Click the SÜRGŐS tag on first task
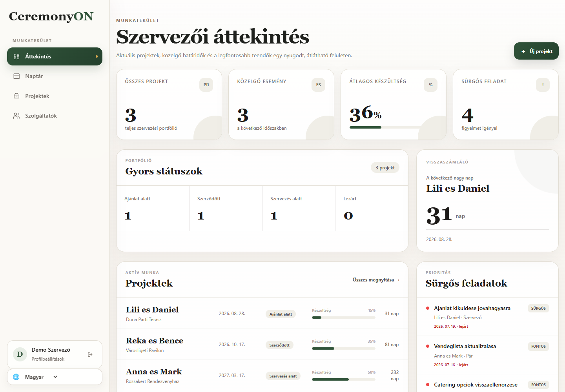 (538, 308)
